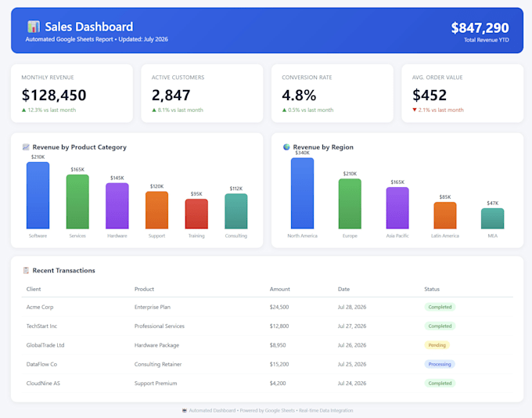
Task: Click the green up arrow under Monthly Revenue
Action: coord(23,110)
